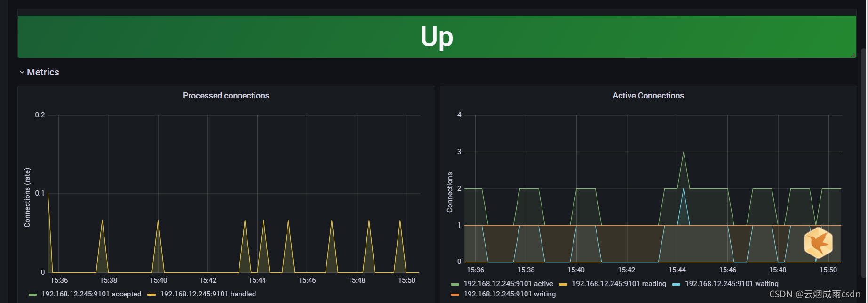Click the 4 value on Active Connections y-axis
The height and width of the screenshot is (303, 868).
coord(459,115)
